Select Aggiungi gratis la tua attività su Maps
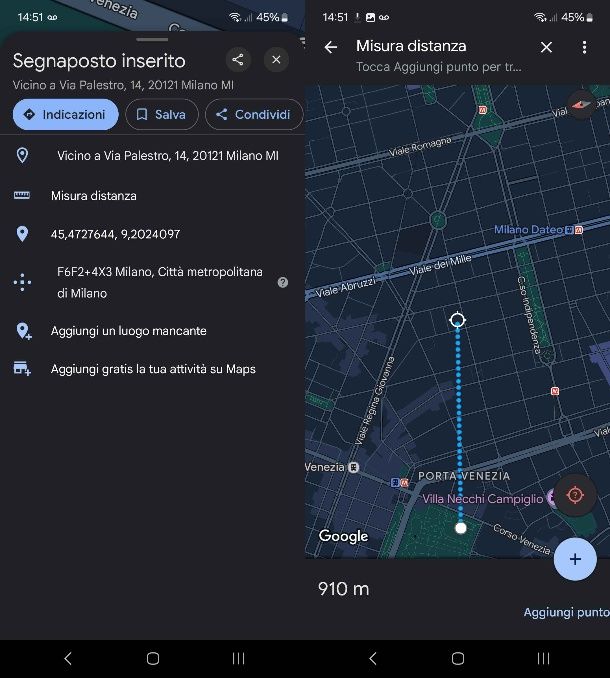 click(152, 369)
